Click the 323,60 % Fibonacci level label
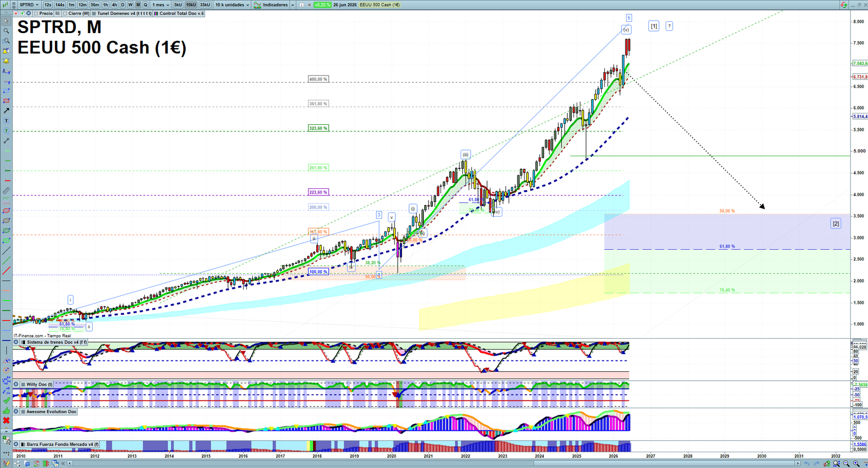This screenshot has height=468, width=868. tap(318, 128)
